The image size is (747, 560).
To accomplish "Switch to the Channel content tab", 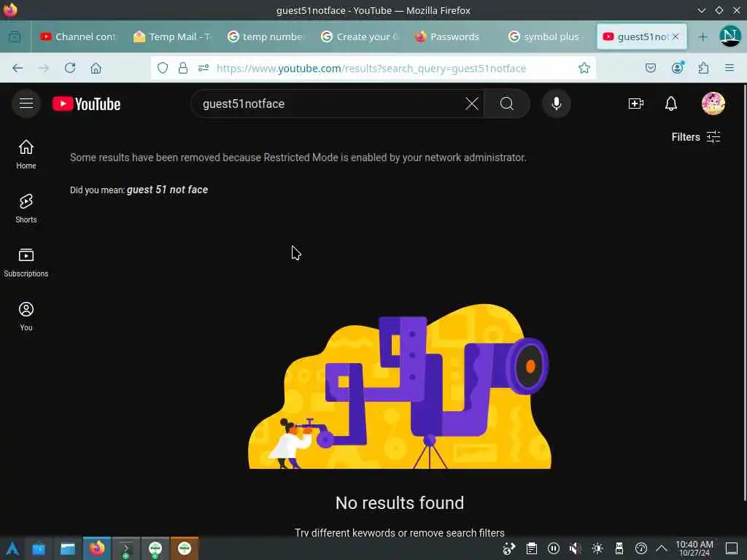I will pyautogui.click(x=79, y=36).
